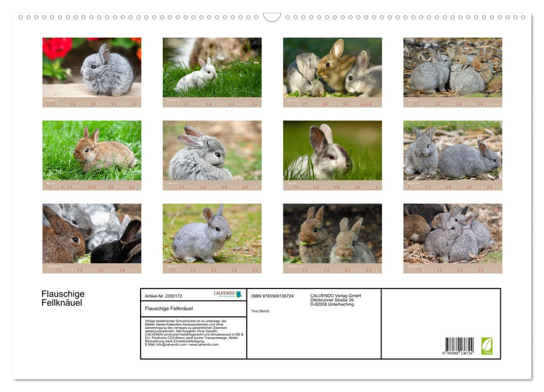Open the March photo of three bunnies nibbling grass
The image size is (544, 392).
point(332,68)
